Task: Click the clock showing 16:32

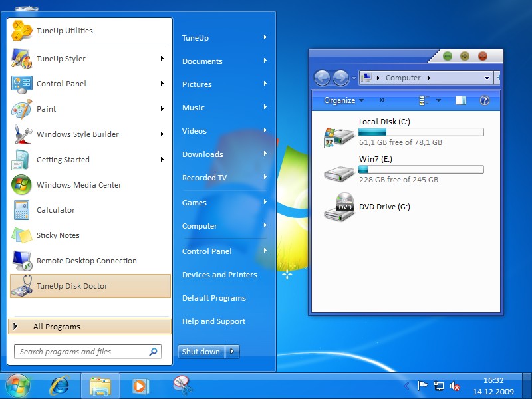Action: (493, 380)
